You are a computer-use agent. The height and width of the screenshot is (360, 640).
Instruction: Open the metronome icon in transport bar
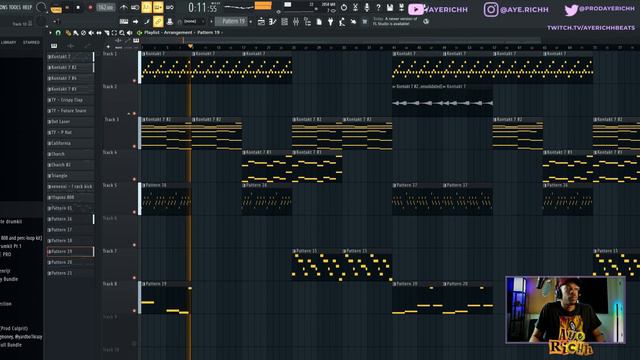(124, 7)
